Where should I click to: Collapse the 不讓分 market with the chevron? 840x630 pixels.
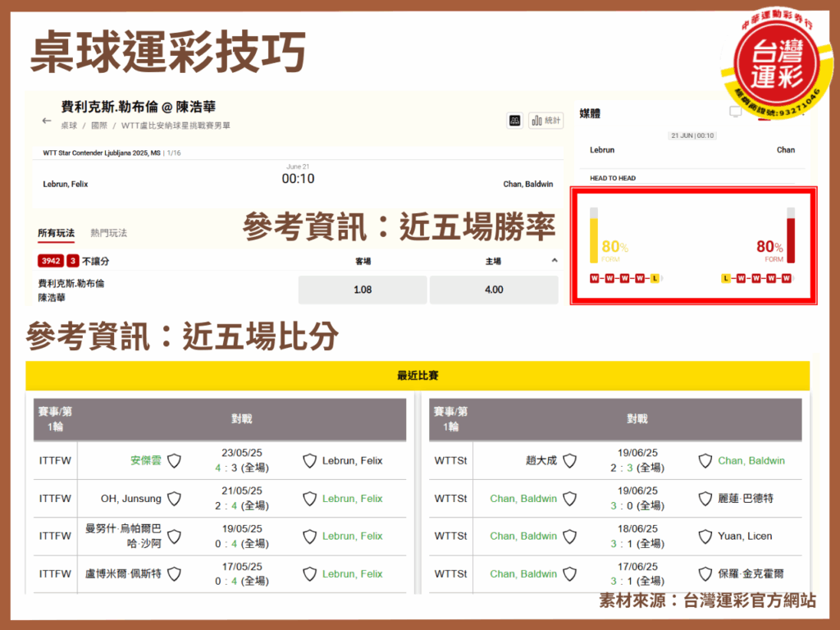click(555, 260)
